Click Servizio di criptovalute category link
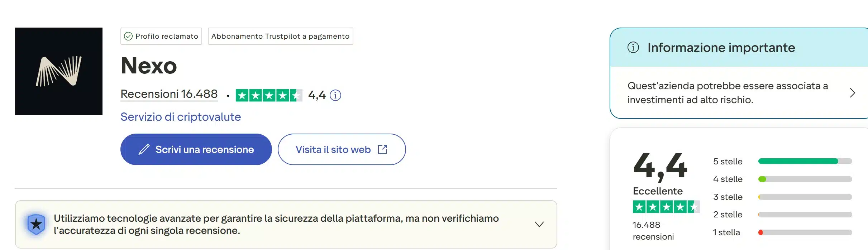The width and height of the screenshot is (868, 250). [181, 117]
